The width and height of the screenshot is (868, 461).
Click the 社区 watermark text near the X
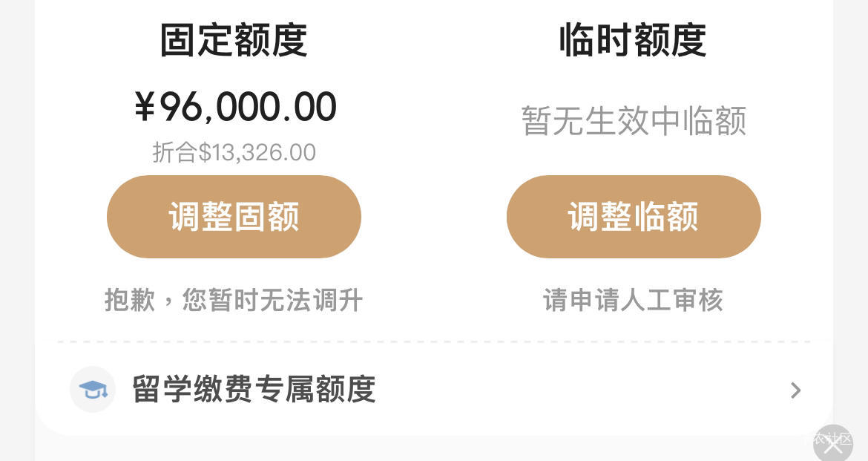point(841,439)
